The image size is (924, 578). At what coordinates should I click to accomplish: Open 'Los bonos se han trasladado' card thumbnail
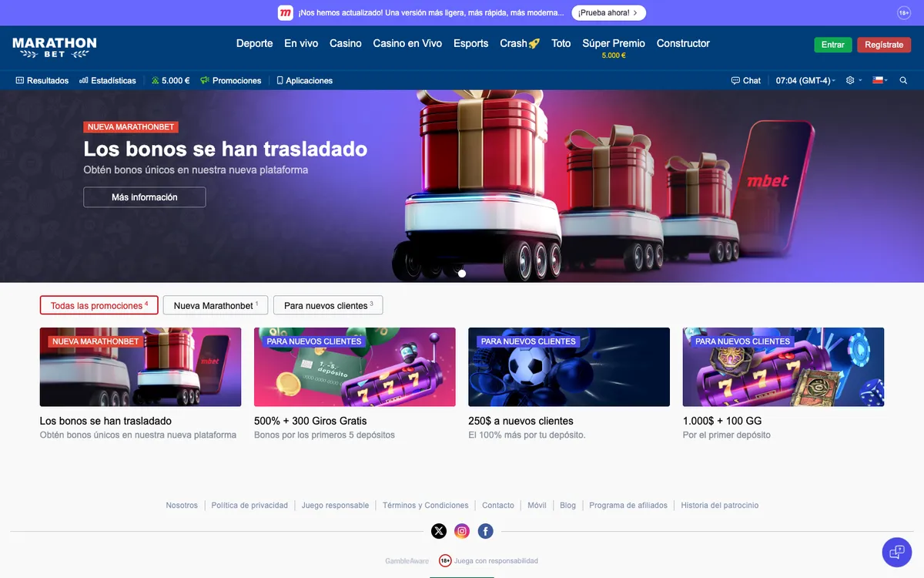coord(140,367)
